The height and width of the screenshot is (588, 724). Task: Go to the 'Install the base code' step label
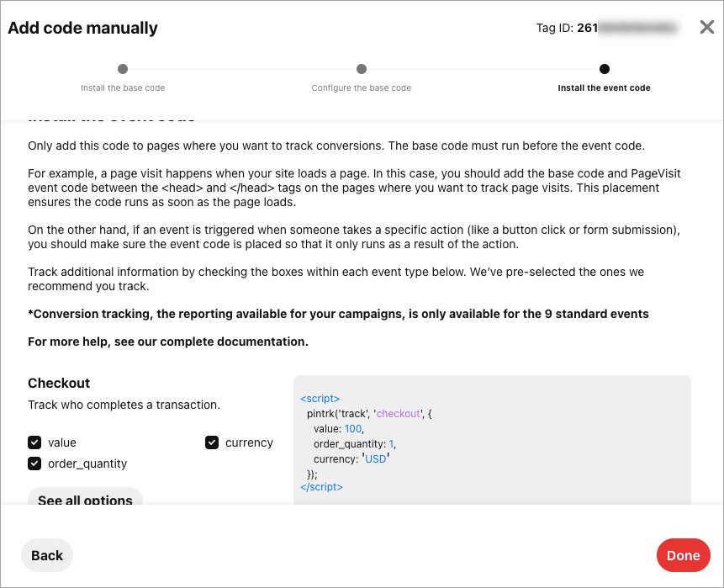123,87
